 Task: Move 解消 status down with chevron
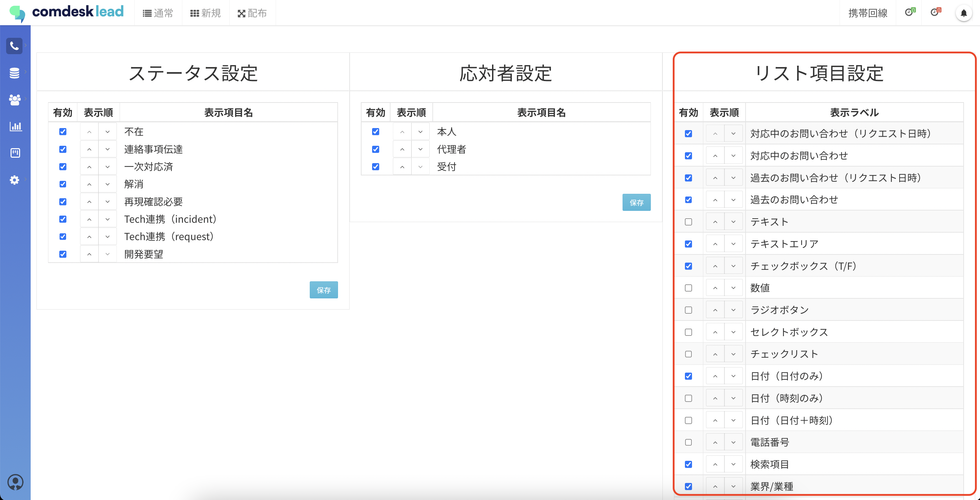(x=108, y=184)
